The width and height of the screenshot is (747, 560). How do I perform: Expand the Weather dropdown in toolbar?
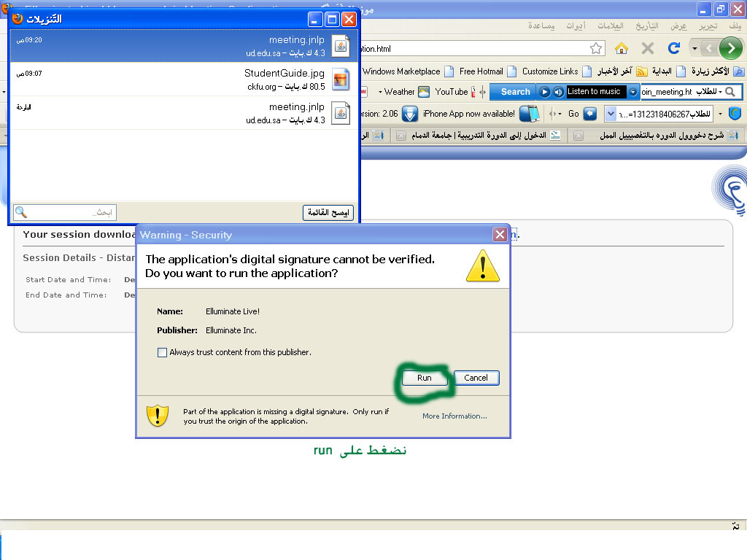[396, 92]
